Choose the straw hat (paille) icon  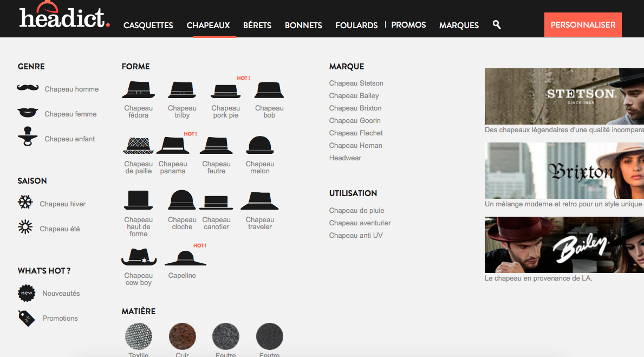(x=138, y=146)
